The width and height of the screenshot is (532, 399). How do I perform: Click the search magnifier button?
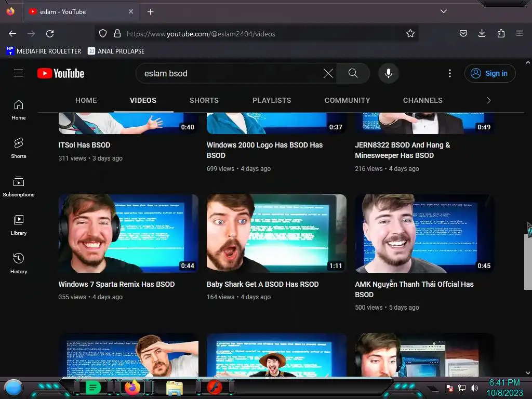353,73
